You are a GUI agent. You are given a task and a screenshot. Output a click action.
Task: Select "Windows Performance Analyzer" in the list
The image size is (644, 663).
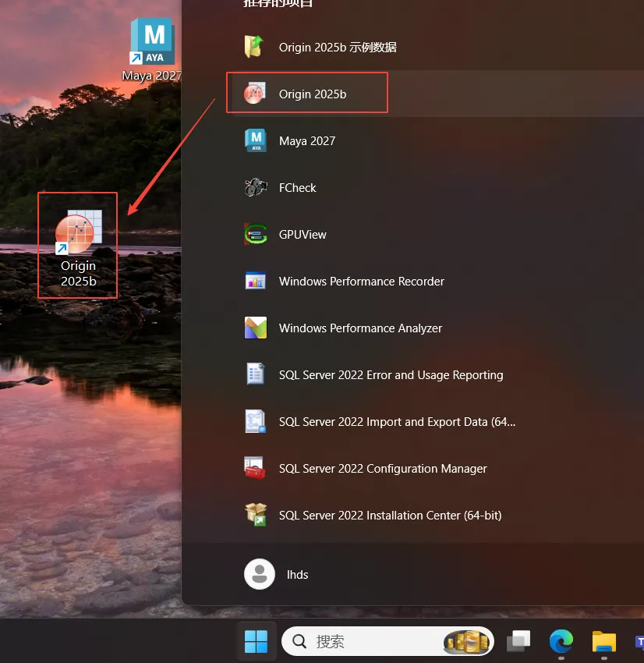[x=438, y=328]
